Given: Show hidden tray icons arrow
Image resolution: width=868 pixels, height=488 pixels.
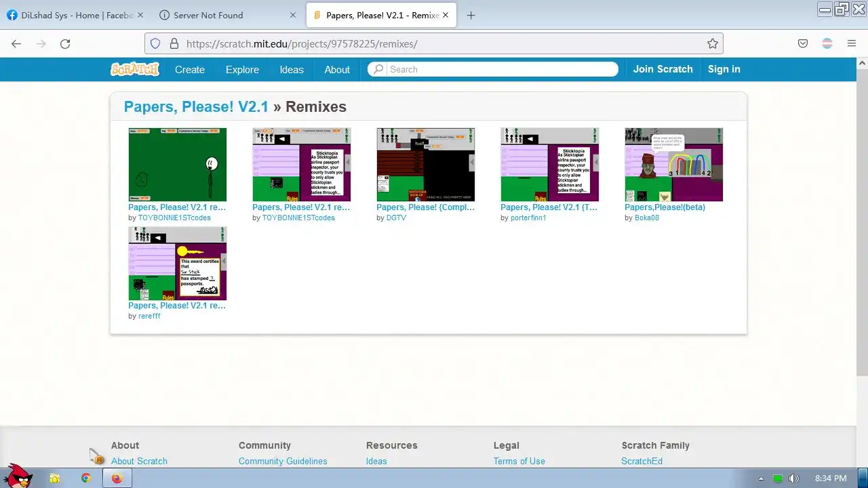Looking at the screenshot, I should (x=761, y=479).
